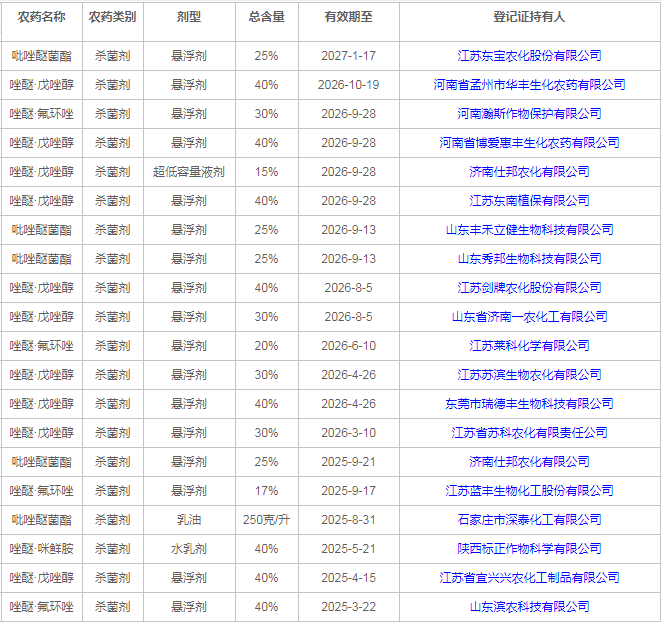The height and width of the screenshot is (624, 663).
Task: Click the date cell 2025-9-21
Action: pyautogui.click(x=348, y=462)
